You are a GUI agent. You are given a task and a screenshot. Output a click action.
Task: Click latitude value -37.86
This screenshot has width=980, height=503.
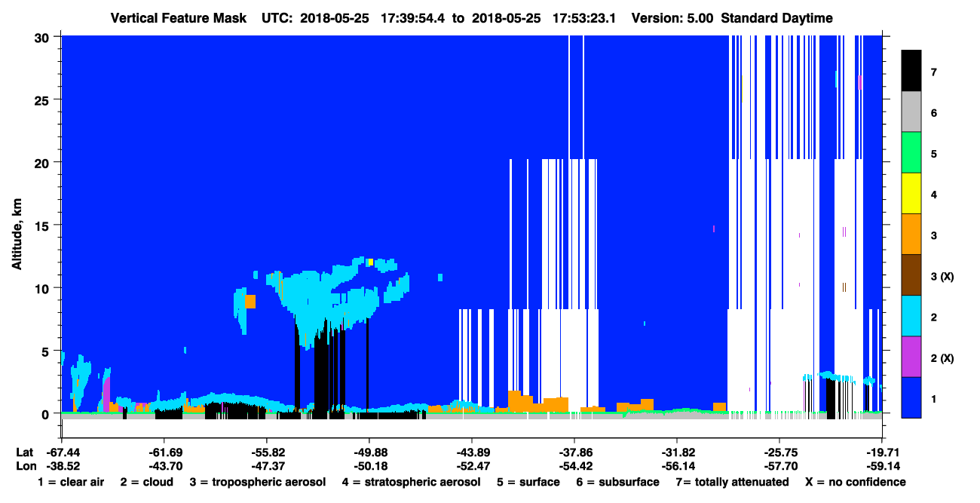tap(574, 452)
